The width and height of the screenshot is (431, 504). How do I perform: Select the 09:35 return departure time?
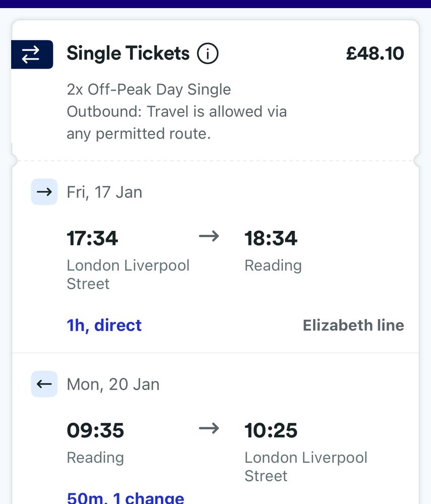click(95, 430)
